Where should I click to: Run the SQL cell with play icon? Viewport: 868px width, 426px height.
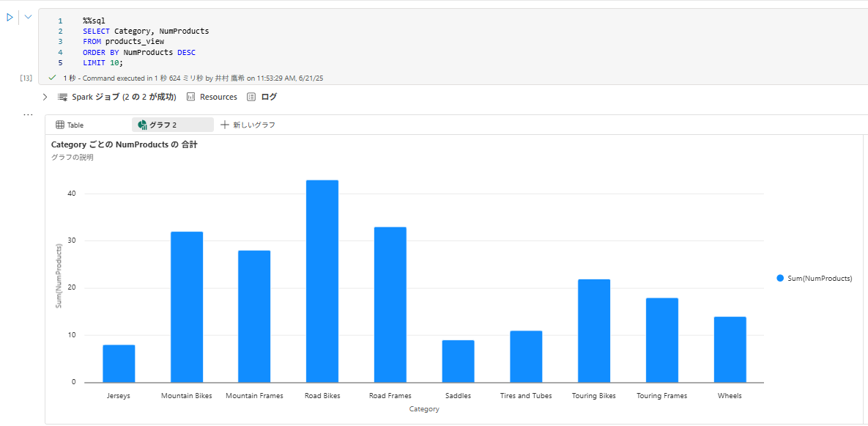(x=10, y=18)
